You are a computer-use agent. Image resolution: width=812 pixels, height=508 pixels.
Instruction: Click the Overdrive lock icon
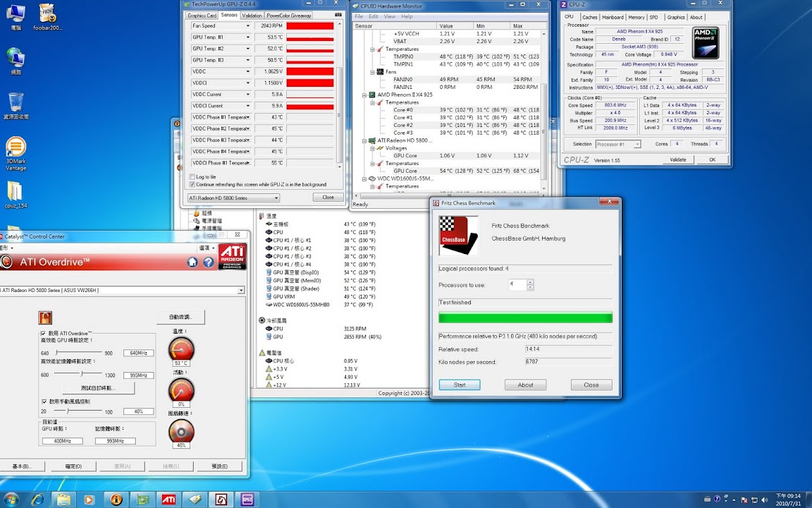coord(45,317)
